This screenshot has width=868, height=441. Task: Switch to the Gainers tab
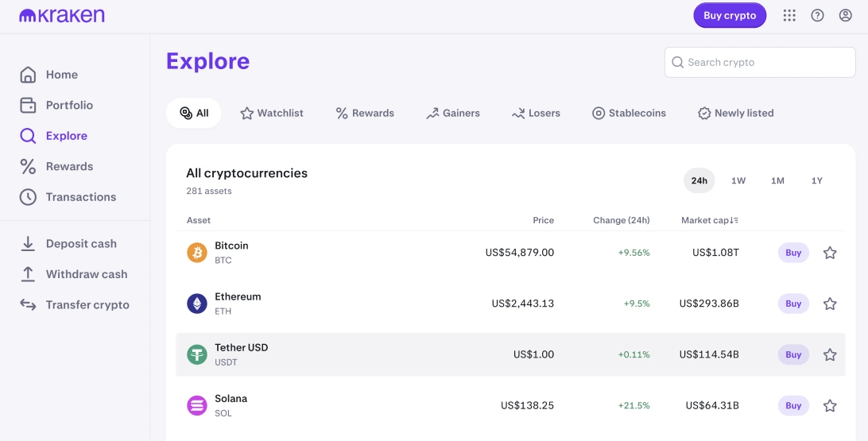coord(453,113)
